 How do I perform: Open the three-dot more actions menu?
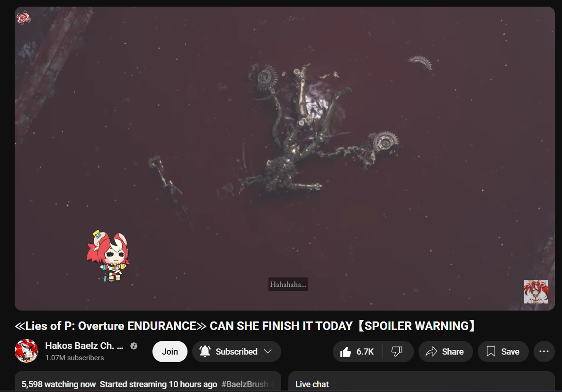(x=544, y=352)
